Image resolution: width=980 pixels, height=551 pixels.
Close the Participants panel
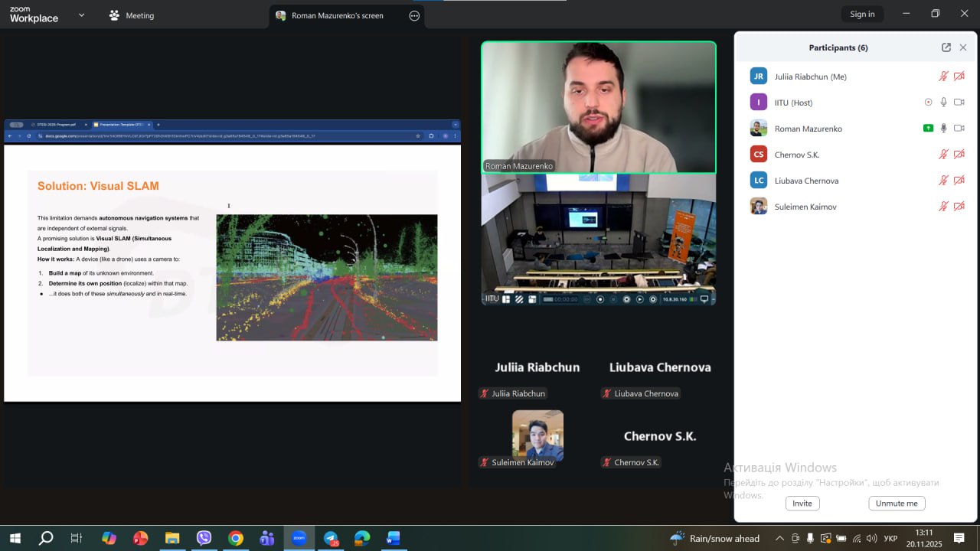[963, 47]
